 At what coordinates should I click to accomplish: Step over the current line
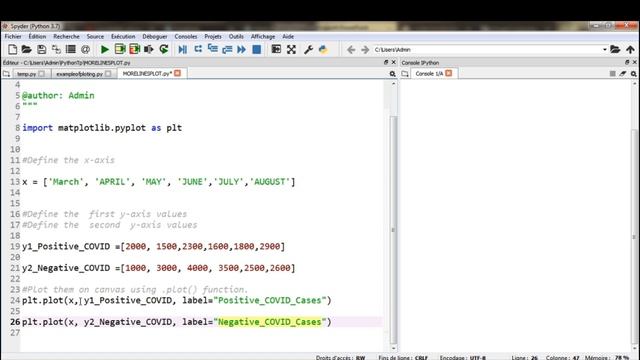[198, 49]
